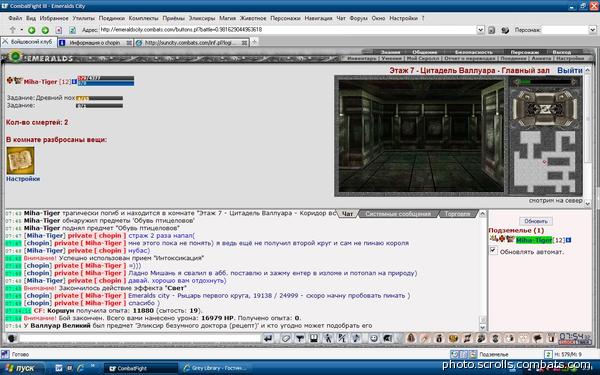This screenshot has height=375, width=600.
Task: Open 'Безопасность' in game top navigation
Action: 474,52
